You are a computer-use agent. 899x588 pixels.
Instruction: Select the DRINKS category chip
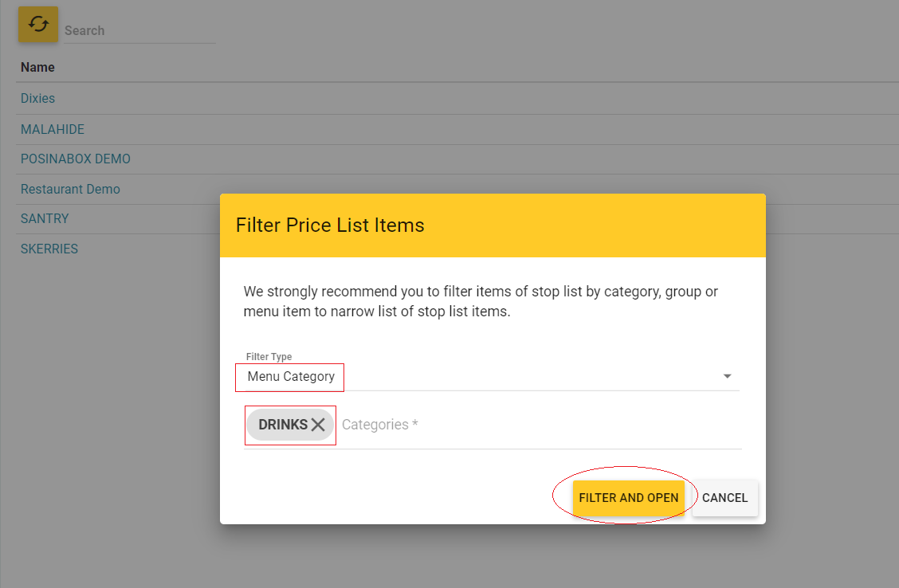(282, 425)
